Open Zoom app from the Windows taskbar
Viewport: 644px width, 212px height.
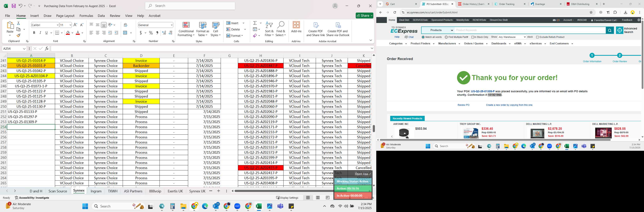237,206
